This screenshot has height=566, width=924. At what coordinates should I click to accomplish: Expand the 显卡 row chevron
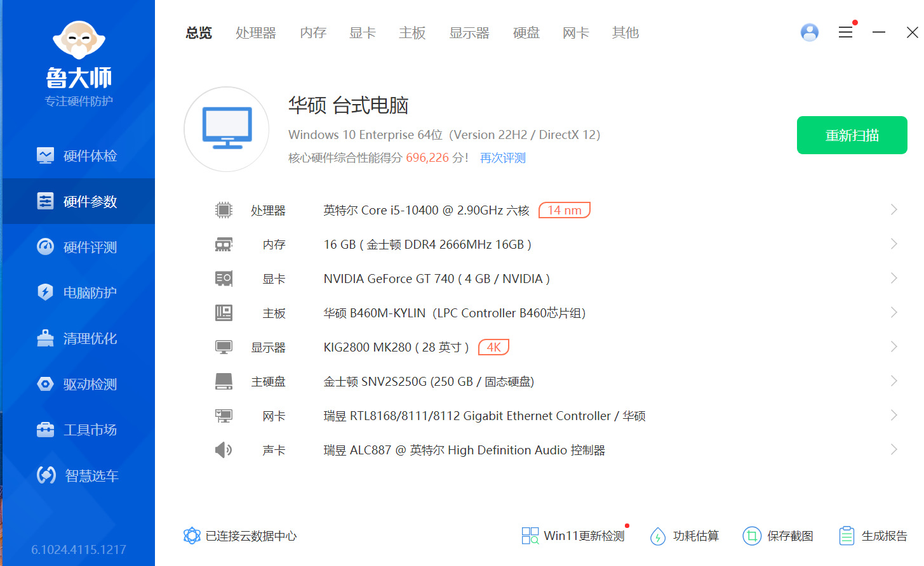click(x=894, y=279)
